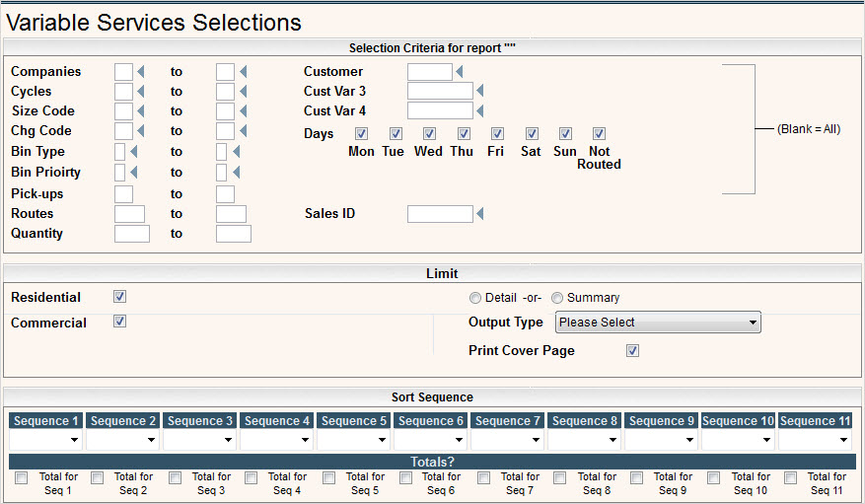Screen dimensions: 865x504
Task: Open the Sequence 8 dropdown
Action: pos(584,440)
